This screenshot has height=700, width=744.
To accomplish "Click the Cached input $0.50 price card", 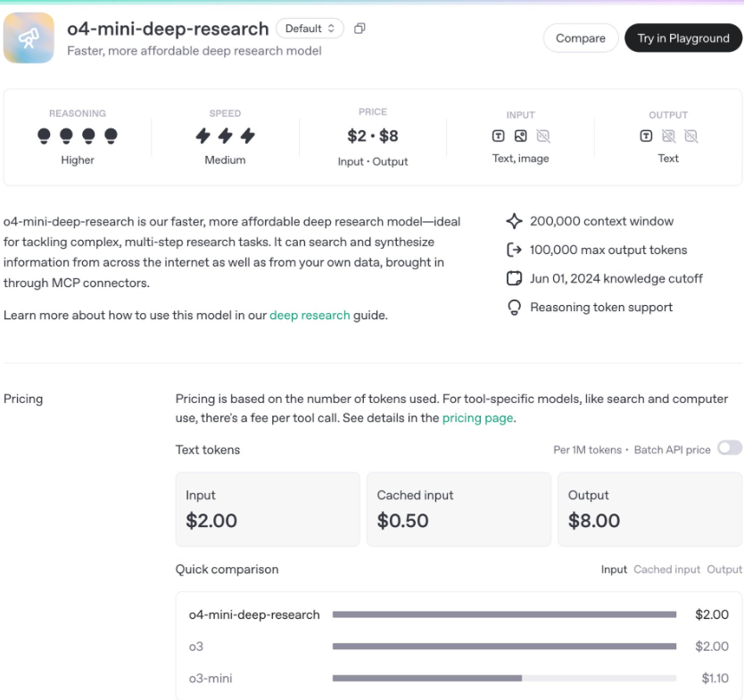I will [459, 509].
